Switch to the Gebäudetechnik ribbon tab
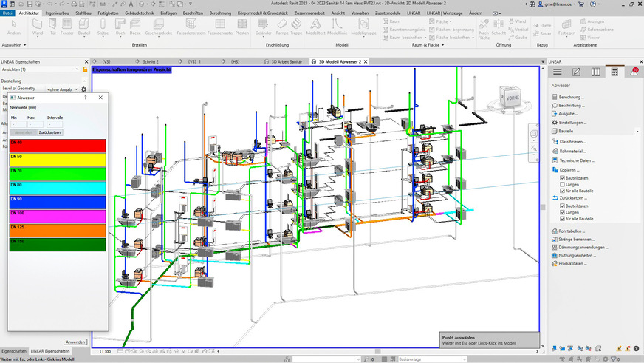 click(x=140, y=13)
